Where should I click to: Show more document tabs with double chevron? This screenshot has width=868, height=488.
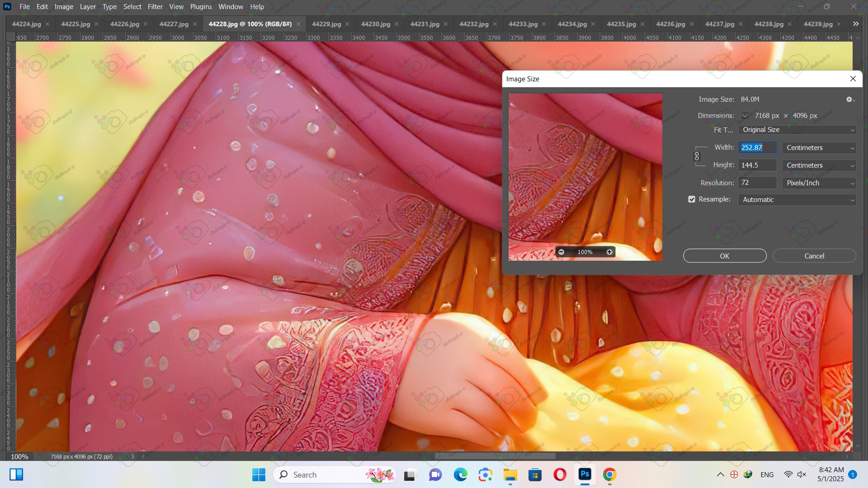pyautogui.click(x=856, y=24)
